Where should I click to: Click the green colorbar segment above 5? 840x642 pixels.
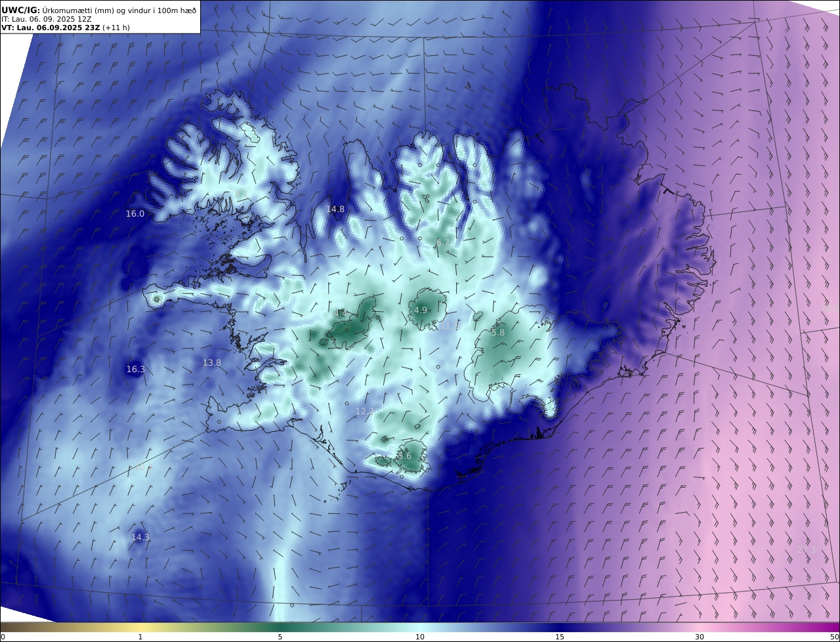pyautogui.click(x=280, y=627)
